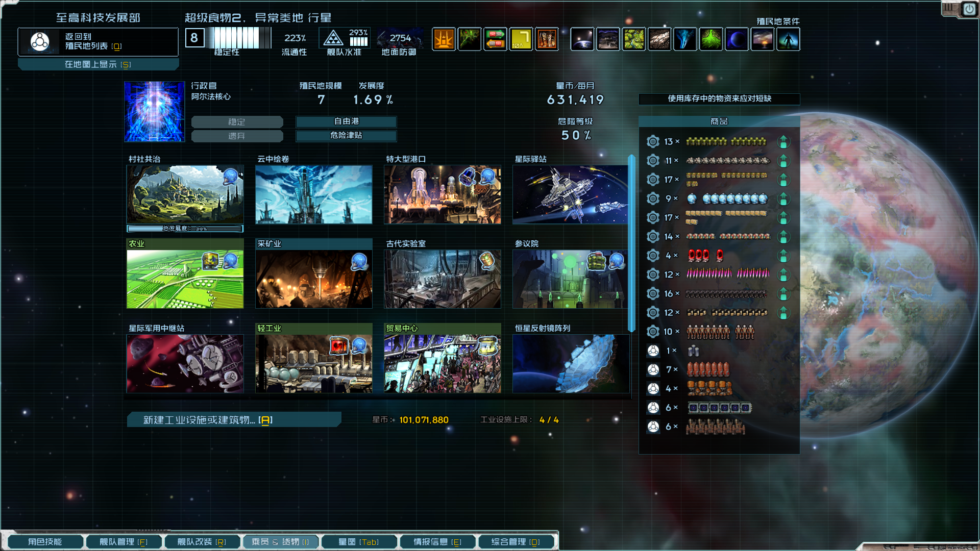The width and height of the screenshot is (980, 551).
Task: Toggle the 危险津贴 hazard pay option
Action: 346,135
